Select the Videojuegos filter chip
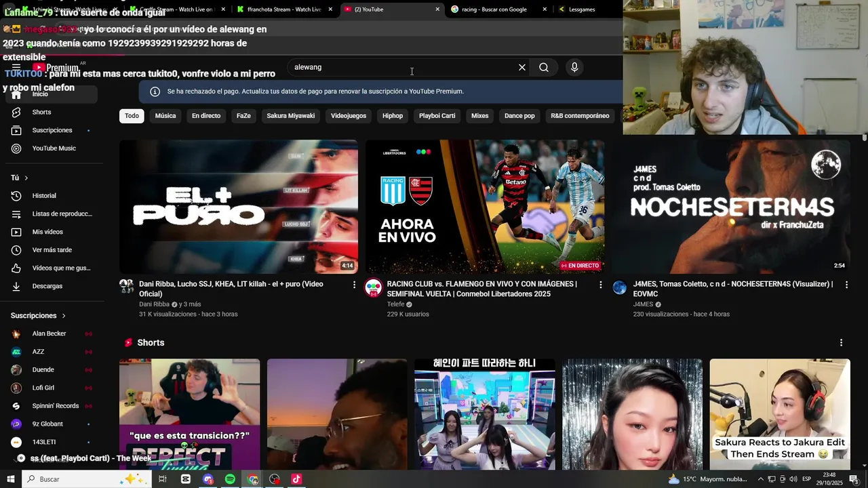 (349, 116)
